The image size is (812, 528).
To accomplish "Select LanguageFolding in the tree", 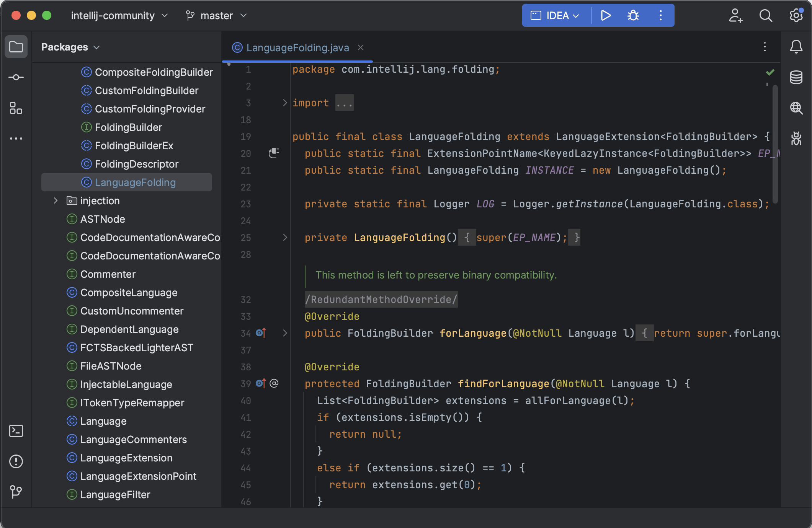I will click(127, 182).
